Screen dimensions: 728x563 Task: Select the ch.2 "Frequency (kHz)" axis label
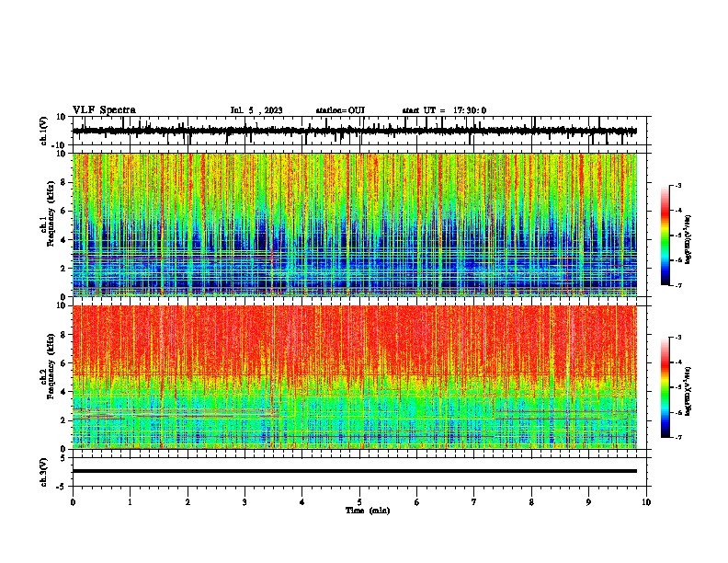pyautogui.click(x=51, y=366)
